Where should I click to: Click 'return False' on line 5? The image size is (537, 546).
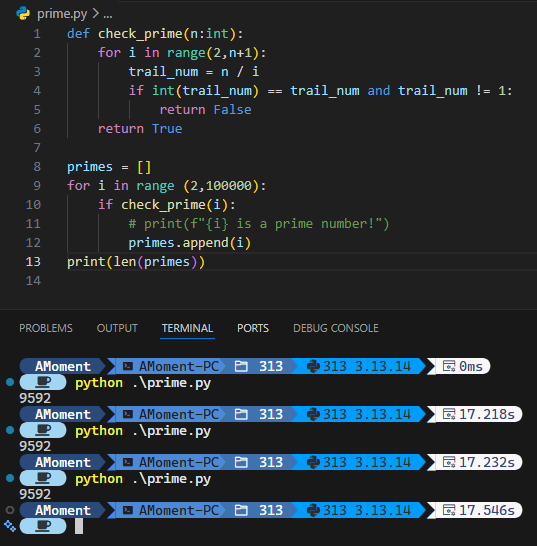(205, 110)
